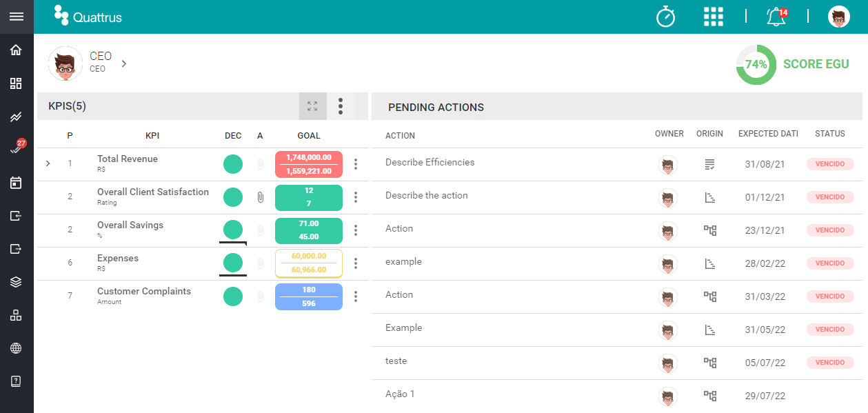Click the green DEC circle for Overall Savings
This screenshot has height=413, width=868.
coord(233,230)
